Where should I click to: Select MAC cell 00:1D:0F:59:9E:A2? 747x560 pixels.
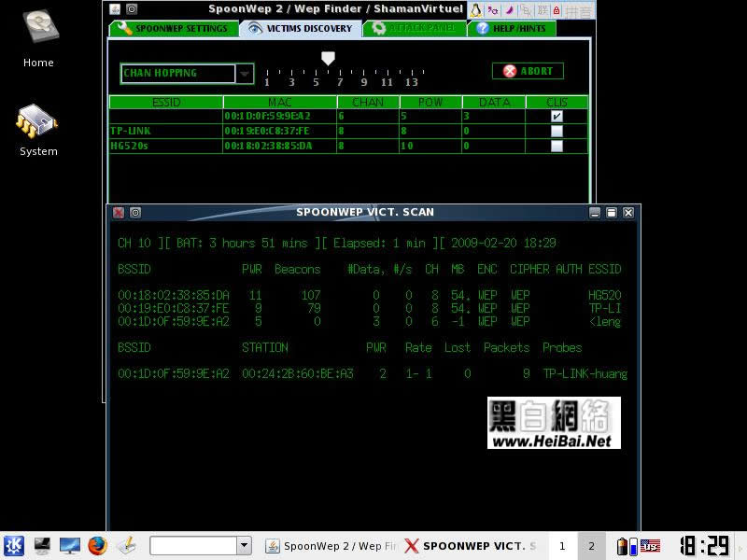coord(279,116)
